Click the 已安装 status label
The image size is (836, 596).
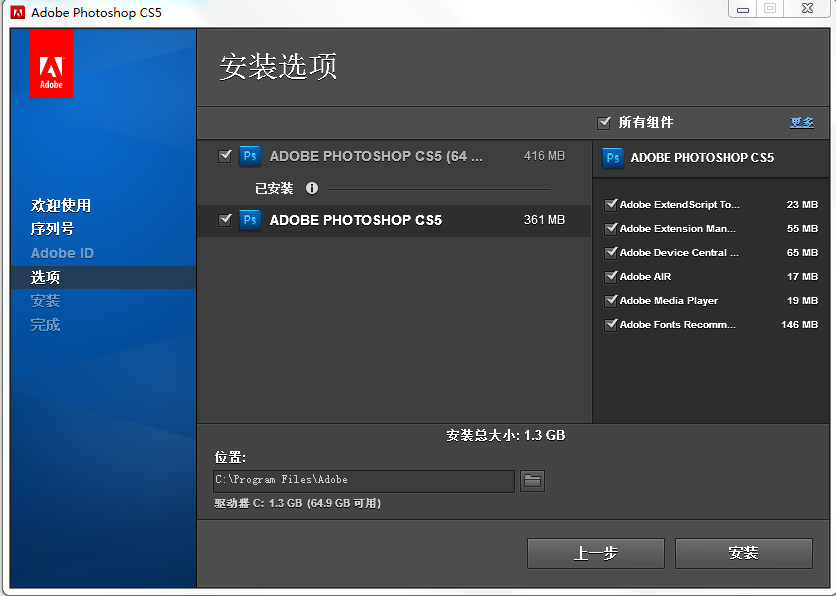click(274, 188)
